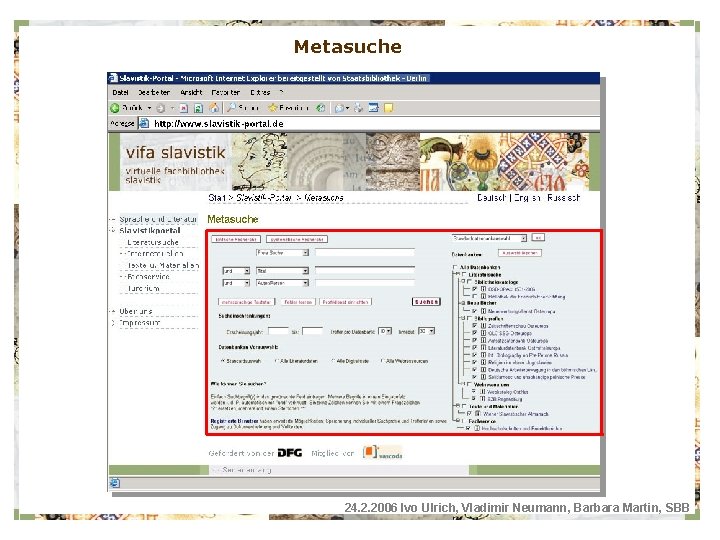
Task: Toggle the Alle Datenbanken checkbox
Action: pyautogui.click(x=455, y=267)
